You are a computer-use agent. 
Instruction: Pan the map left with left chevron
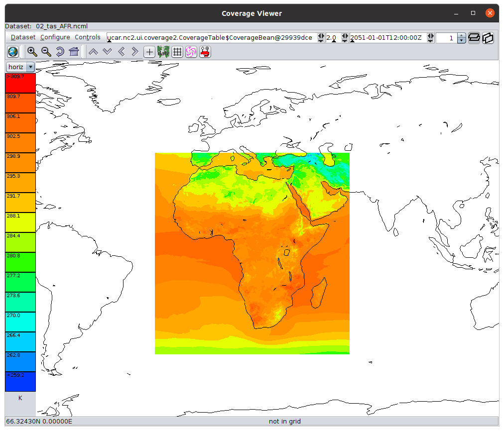pyautogui.click(x=121, y=52)
